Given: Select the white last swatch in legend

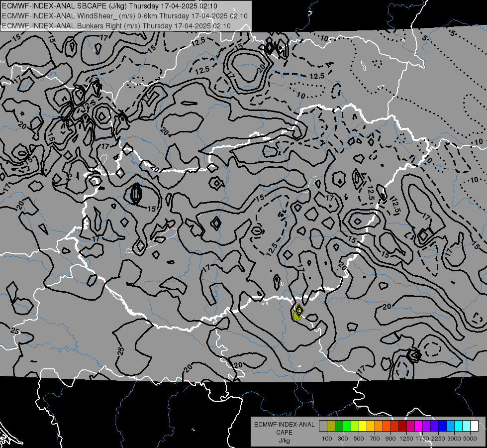Looking at the screenshot, I should coord(474,426).
